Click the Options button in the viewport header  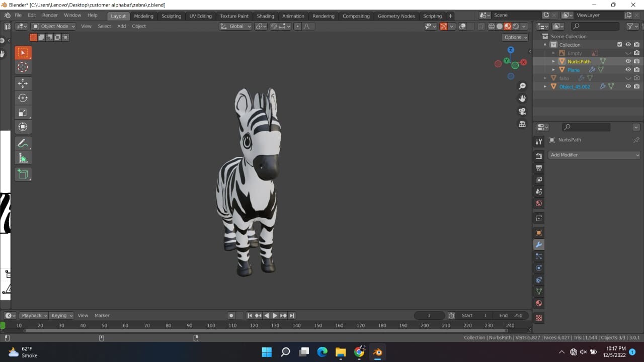tap(515, 37)
